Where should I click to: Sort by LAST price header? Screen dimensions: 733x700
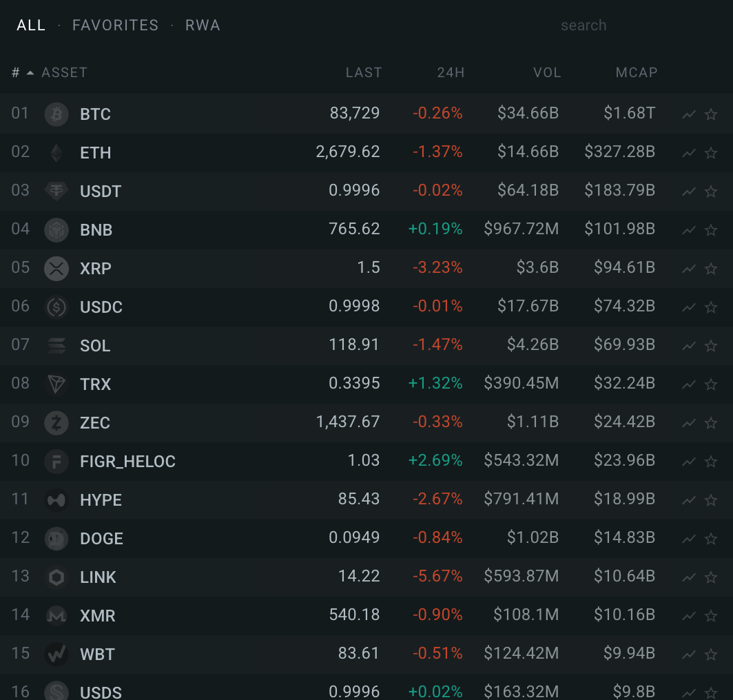[364, 72]
